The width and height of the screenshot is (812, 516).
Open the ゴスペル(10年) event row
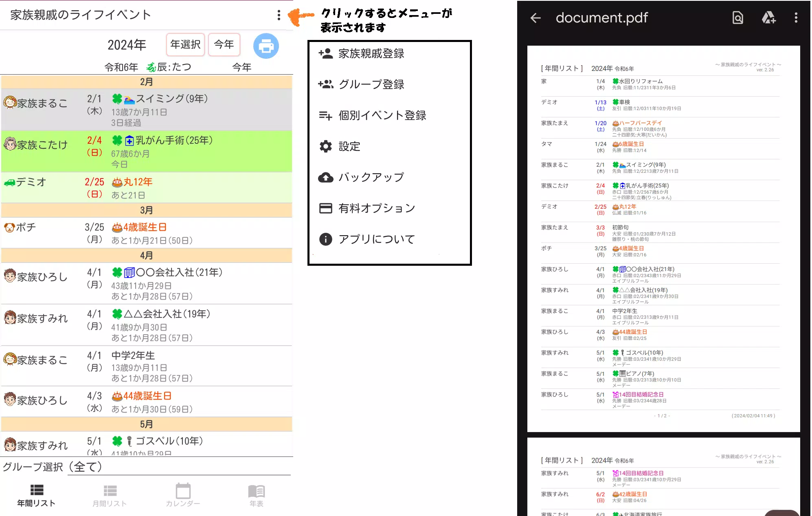[147, 444]
